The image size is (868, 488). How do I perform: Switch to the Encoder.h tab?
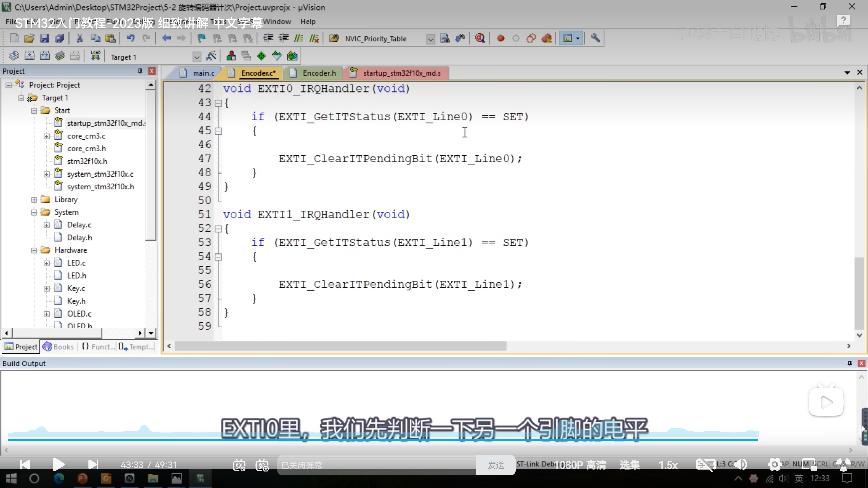(x=319, y=73)
